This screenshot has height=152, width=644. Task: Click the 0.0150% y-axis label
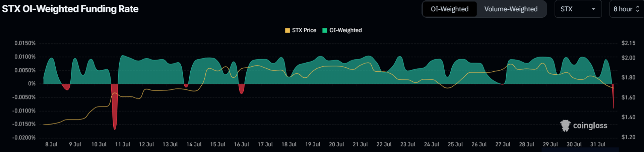[25, 43]
